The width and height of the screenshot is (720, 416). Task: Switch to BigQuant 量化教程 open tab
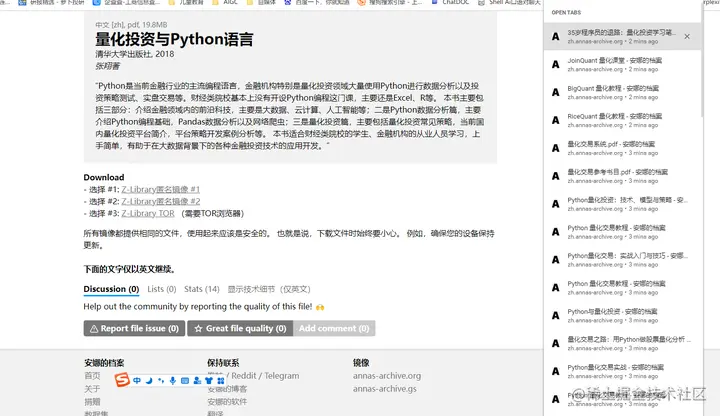pyautogui.click(x=622, y=93)
